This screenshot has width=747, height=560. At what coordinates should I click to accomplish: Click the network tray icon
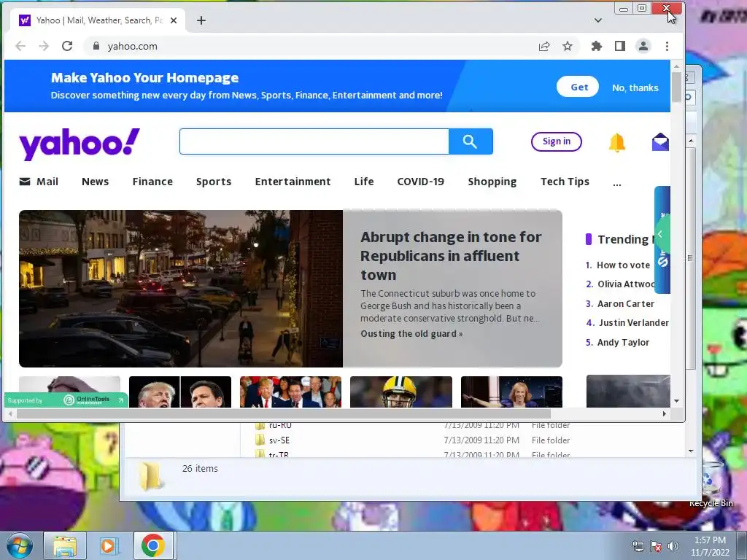click(x=638, y=546)
